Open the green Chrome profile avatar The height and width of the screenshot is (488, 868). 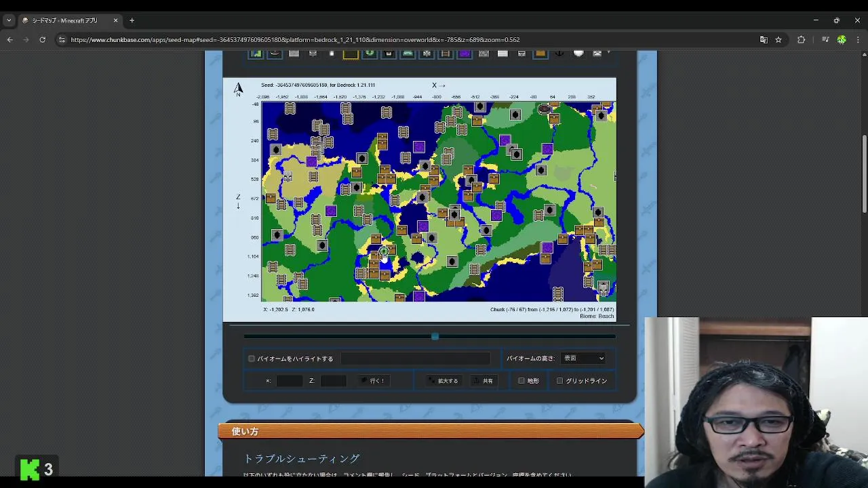click(x=842, y=40)
